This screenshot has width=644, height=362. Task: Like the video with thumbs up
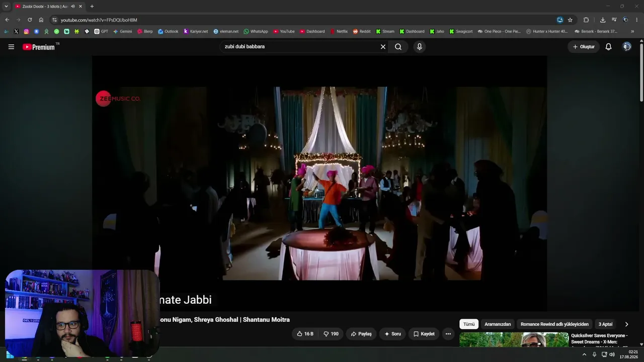305,334
